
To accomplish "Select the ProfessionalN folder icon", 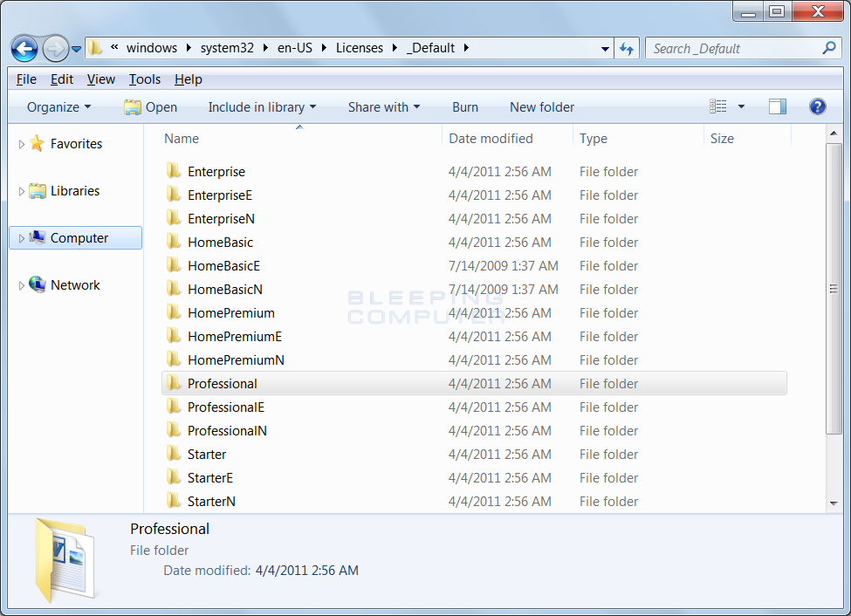I will tap(174, 430).
